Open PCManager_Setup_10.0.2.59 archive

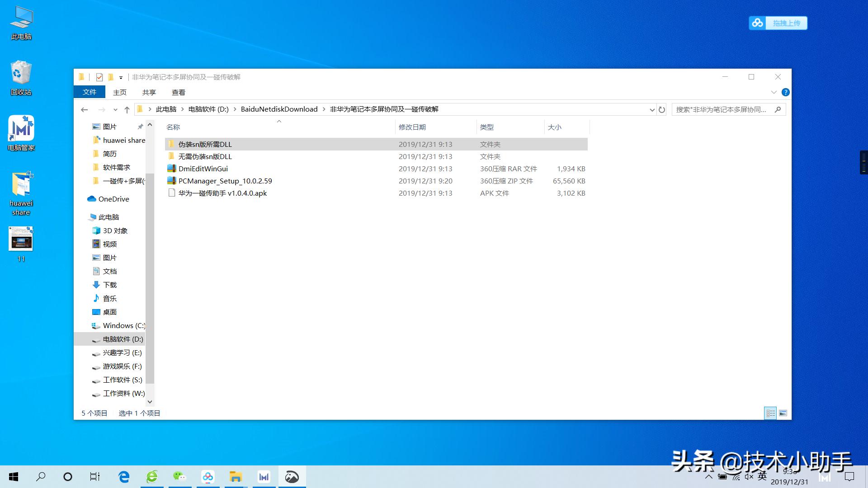point(225,181)
